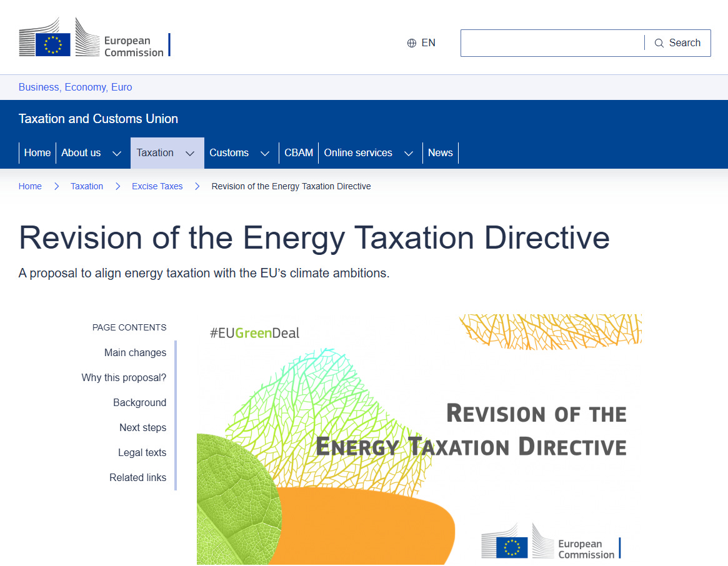The height and width of the screenshot is (566, 728).
Task: Click the page heading Revision of the Energy Taxation Directive
Action: pyautogui.click(x=314, y=238)
